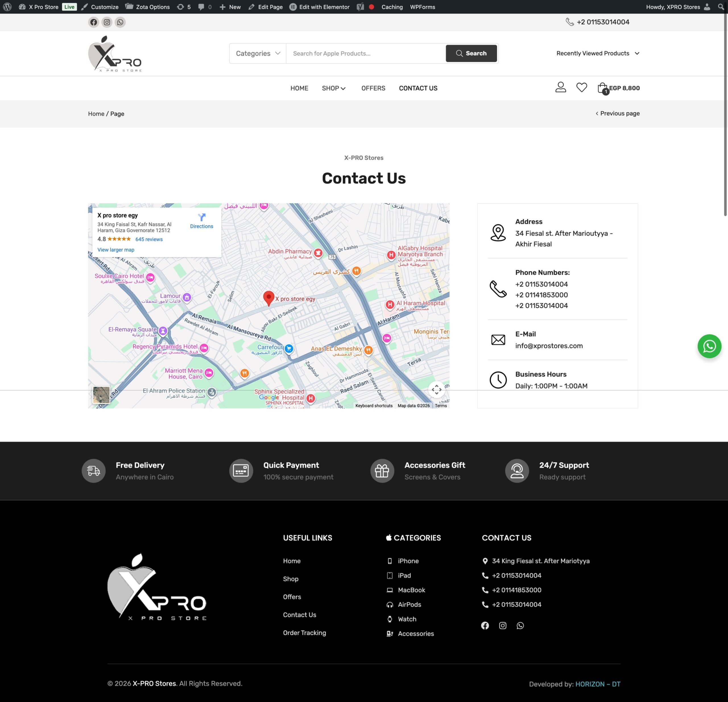This screenshot has width=728, height=702.
Task: Open the wishlist heart icon
Action: 582,88
